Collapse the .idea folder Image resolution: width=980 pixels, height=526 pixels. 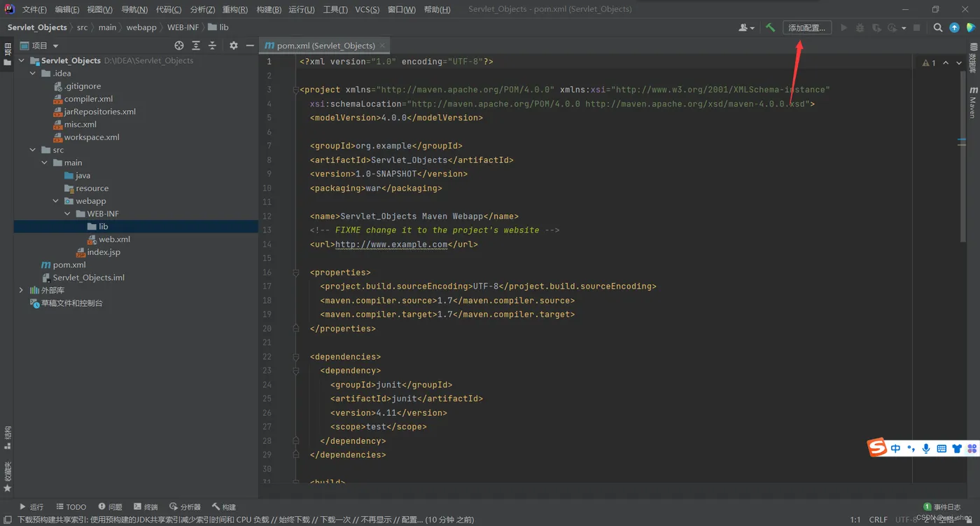(x=33, y=74)
